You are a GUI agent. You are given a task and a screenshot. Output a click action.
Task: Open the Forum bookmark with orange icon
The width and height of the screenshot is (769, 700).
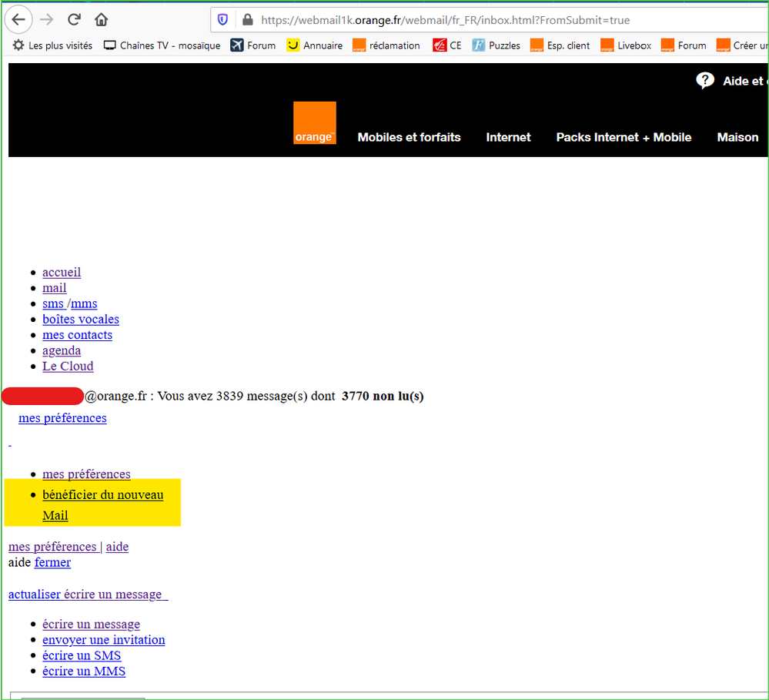(x=684, y=45)
